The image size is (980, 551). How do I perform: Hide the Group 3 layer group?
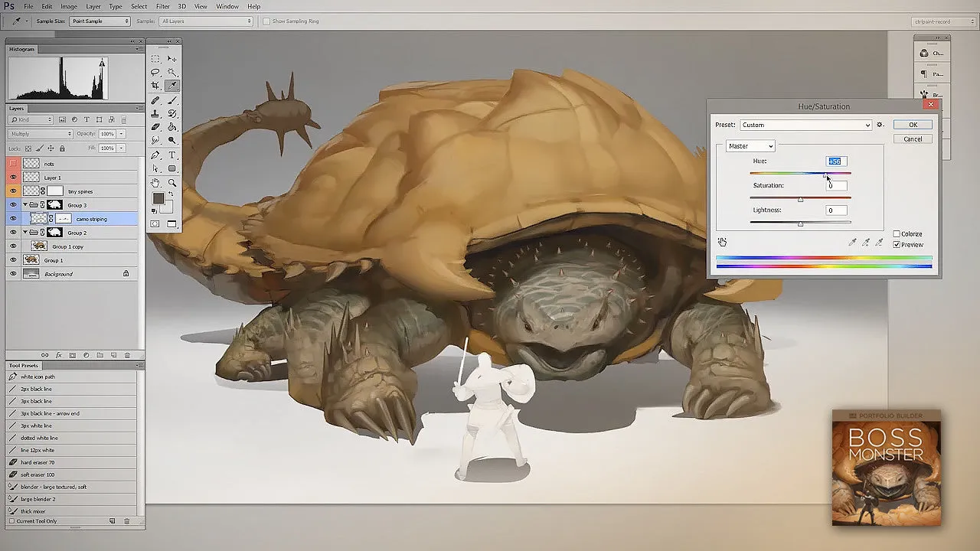pyautogui.click(x=13, y=205)
